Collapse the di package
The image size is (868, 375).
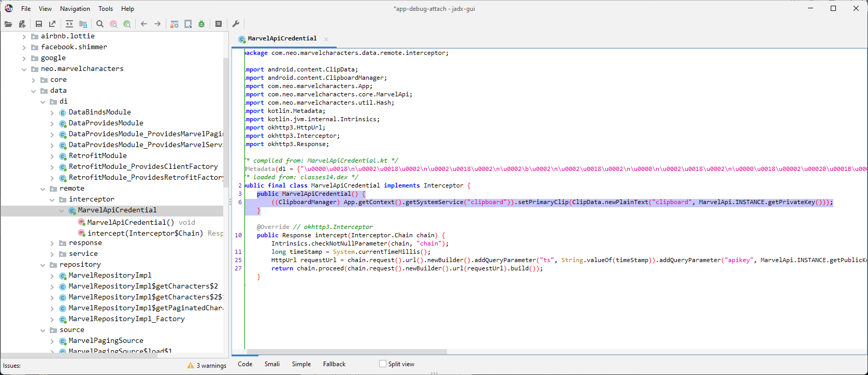pos(43,102)
